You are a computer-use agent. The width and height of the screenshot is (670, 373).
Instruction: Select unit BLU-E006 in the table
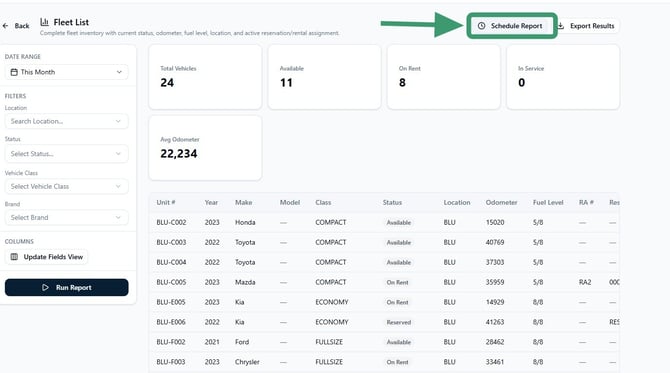tap(171, 322)
